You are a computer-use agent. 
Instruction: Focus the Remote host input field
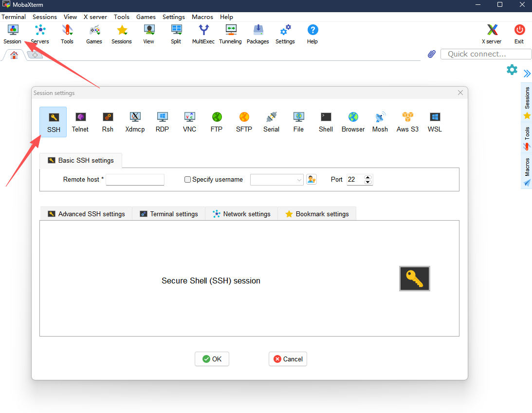click(x=135, y=180)
